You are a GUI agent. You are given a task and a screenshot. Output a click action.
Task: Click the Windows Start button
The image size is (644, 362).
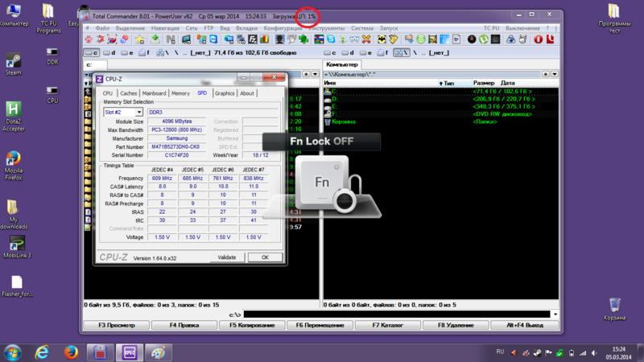[x=12, y=352]
